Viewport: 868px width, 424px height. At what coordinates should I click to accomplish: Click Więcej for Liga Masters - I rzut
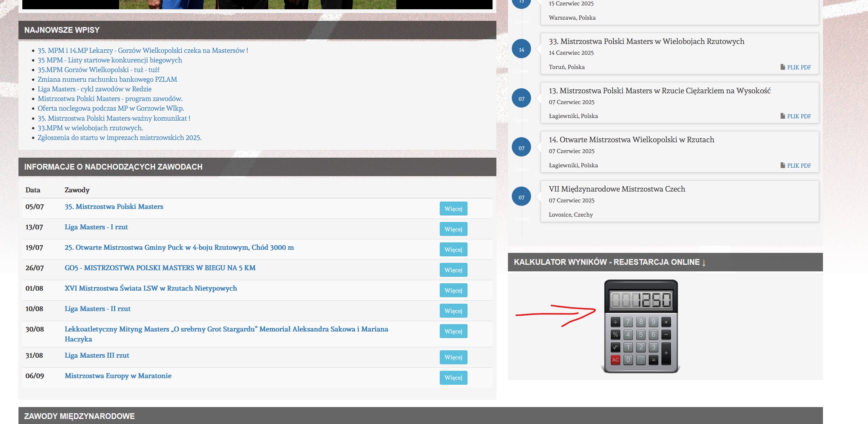coord(453,229)
